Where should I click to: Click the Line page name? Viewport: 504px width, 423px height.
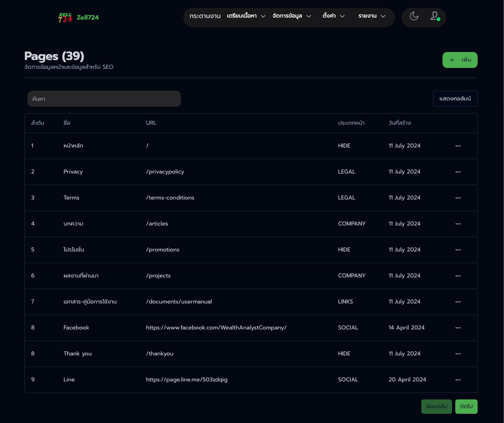click(x=69, y=380)
